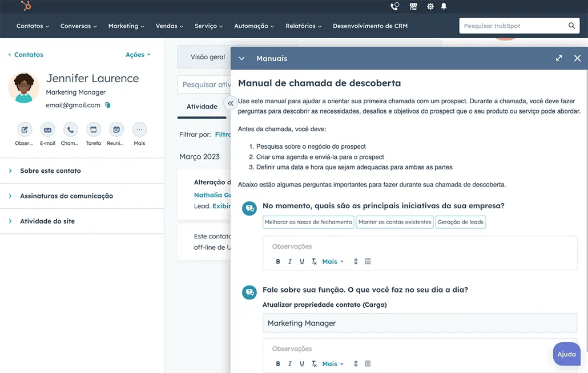Click the HubSpot sprocket logo
Image resolution: width=588 pixels, height=373 pixels.
coord(26,6)
